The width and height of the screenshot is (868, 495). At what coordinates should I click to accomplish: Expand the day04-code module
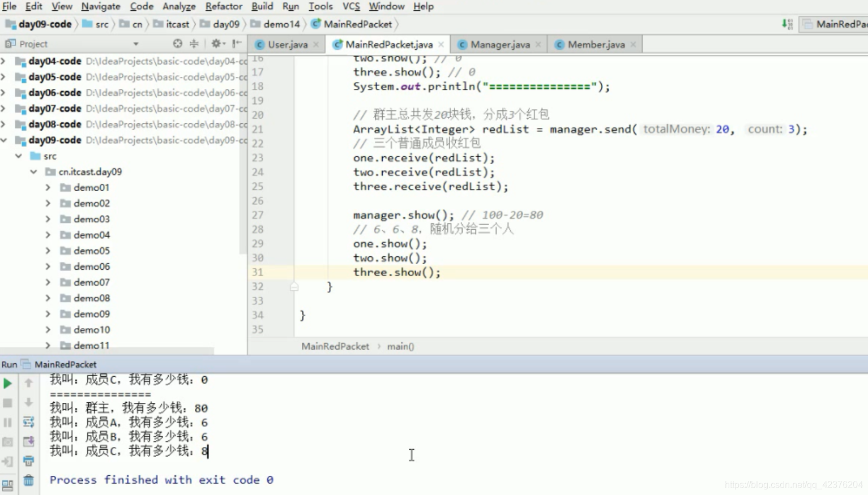tap(4, 61)
